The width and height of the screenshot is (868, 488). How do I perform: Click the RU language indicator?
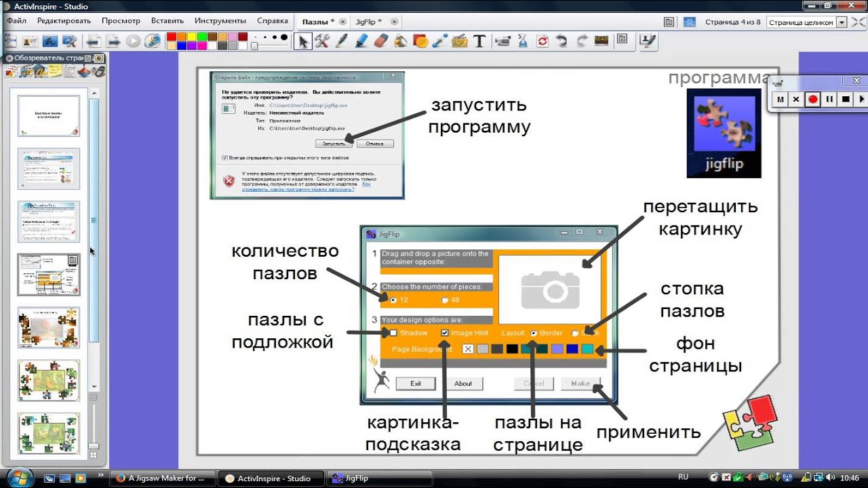point(683,477)
